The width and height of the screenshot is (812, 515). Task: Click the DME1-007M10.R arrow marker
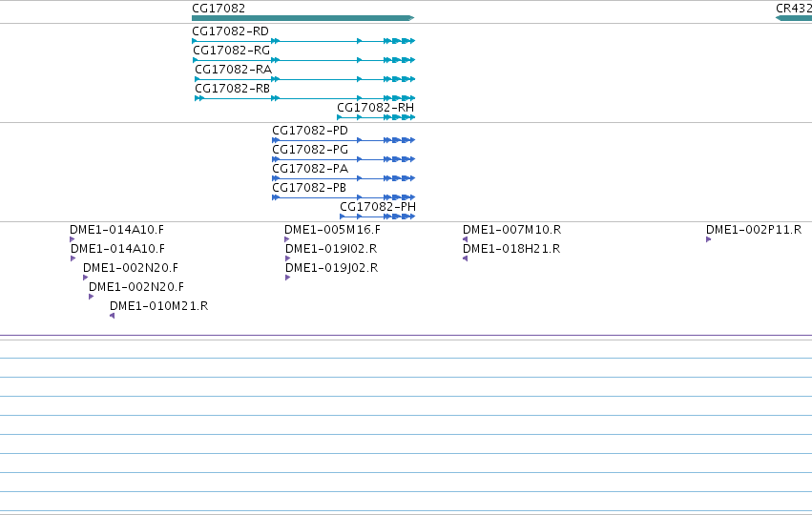pos(465,239)
